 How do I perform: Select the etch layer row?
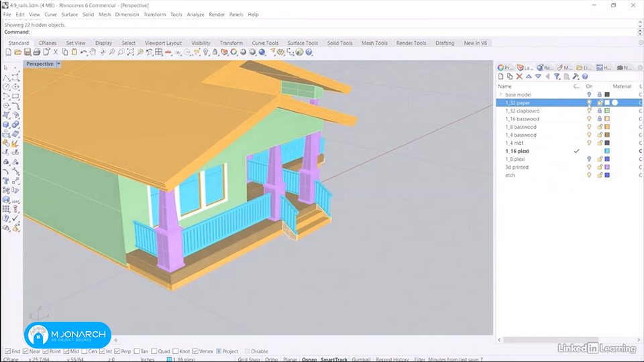click(x=569, y=175)
